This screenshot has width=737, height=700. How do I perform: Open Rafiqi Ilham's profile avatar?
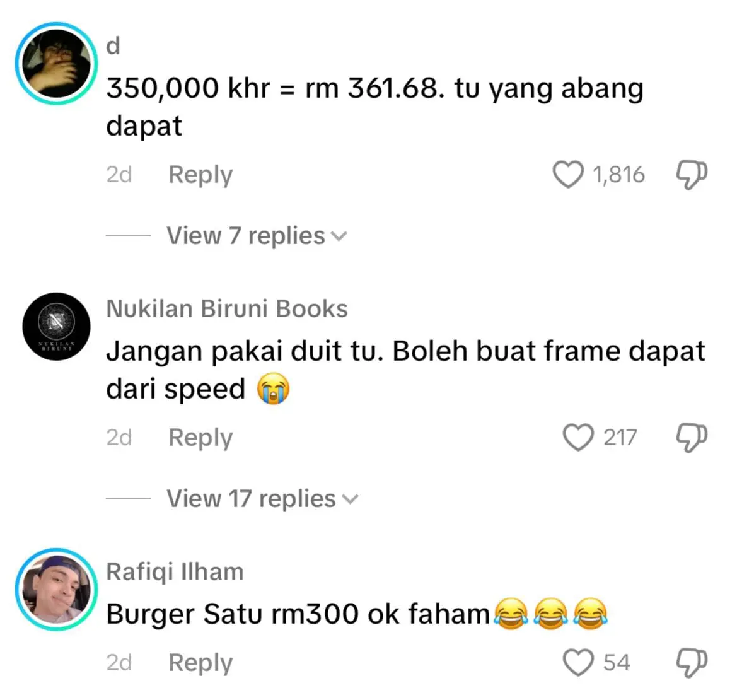[x=56, y=589]
